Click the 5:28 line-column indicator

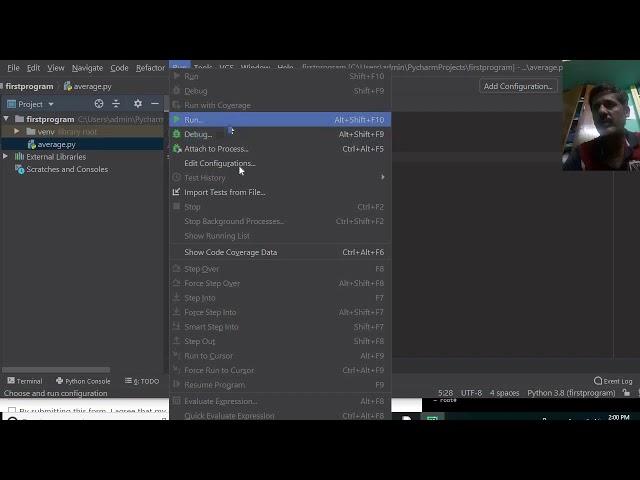(445, 393)
